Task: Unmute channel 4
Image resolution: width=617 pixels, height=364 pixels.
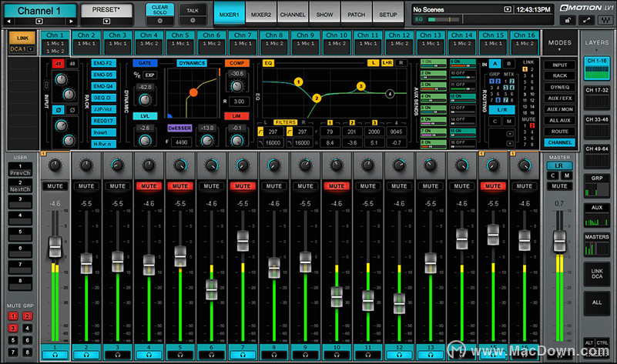Action: coord(149,186)
